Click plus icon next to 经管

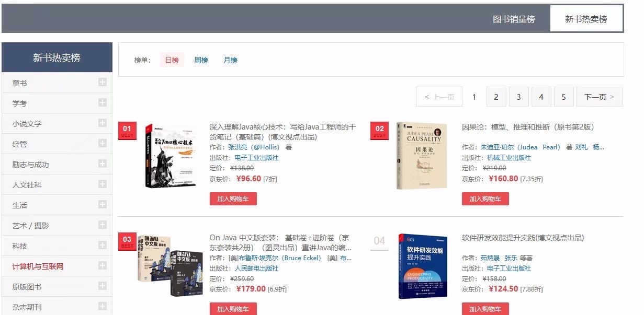[x=103, y=144]
